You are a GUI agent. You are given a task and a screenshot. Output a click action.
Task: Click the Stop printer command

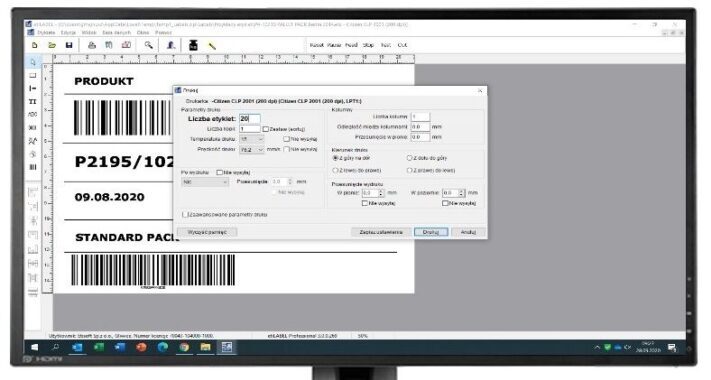[x=368, y=45]
